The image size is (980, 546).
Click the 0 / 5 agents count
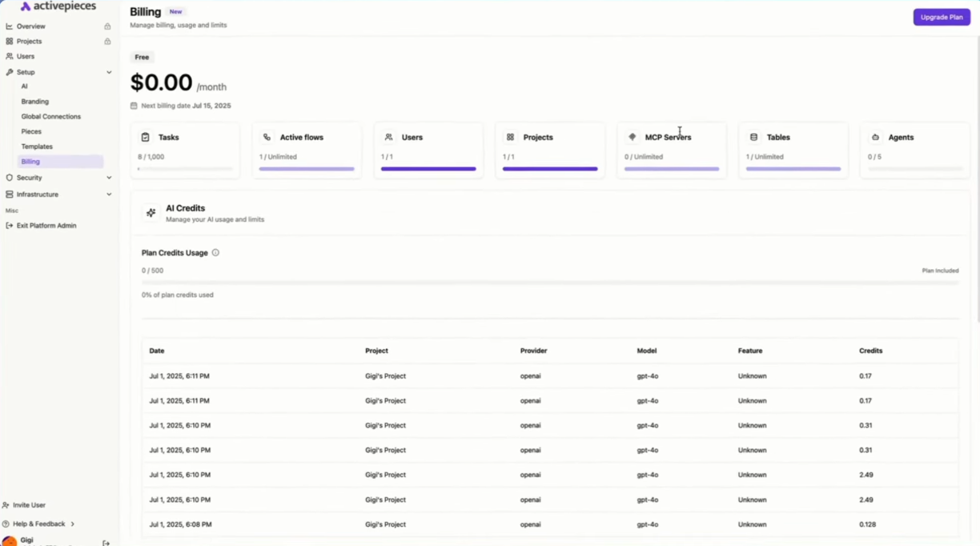(874, 157)
